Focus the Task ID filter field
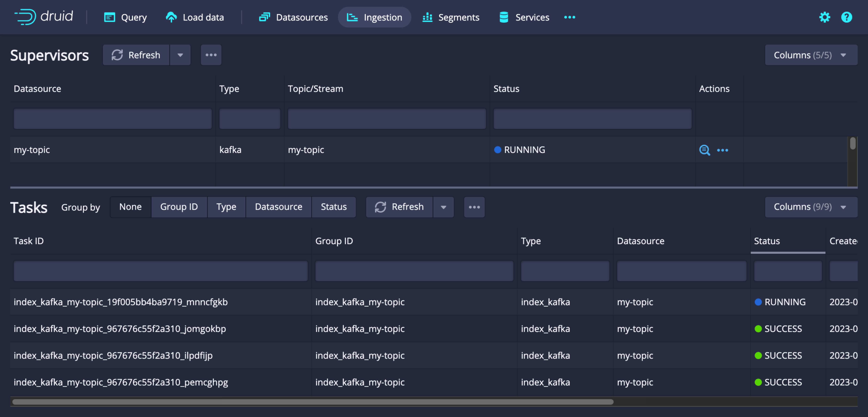The height and width of the screenshot is (417, 868). 161,271
